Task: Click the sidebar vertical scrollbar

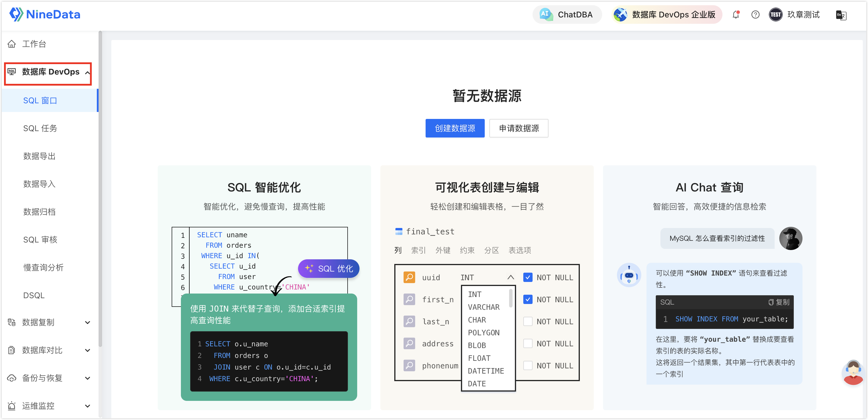Action: tap(100, 189)
